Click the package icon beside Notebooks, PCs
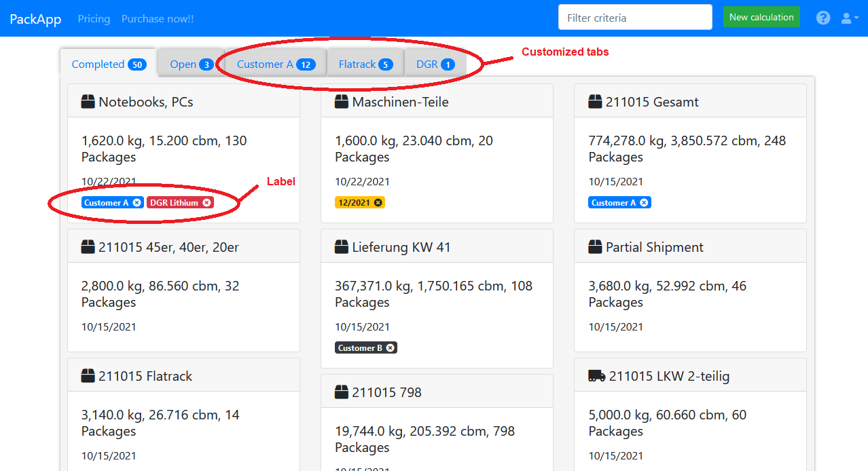Image resolution: width=868 pixels, height=471 pixels. [x=88, y=101]
